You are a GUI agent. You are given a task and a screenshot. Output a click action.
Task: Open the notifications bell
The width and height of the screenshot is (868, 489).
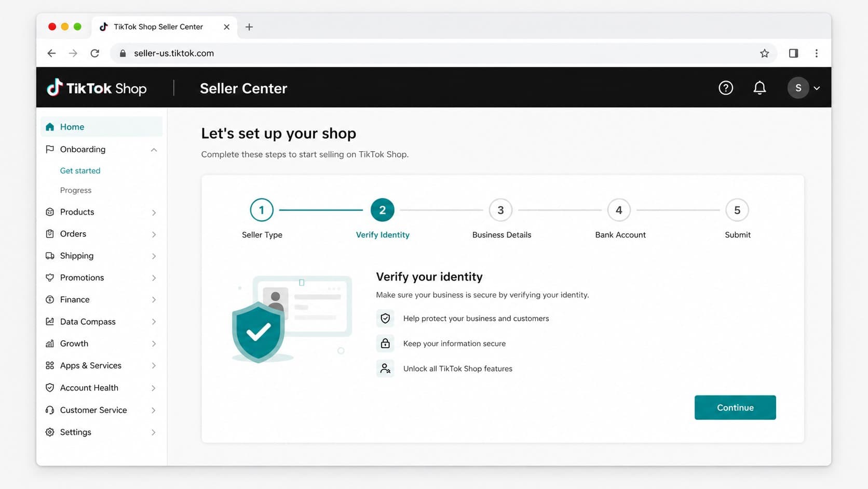click(x=759, y=88)
